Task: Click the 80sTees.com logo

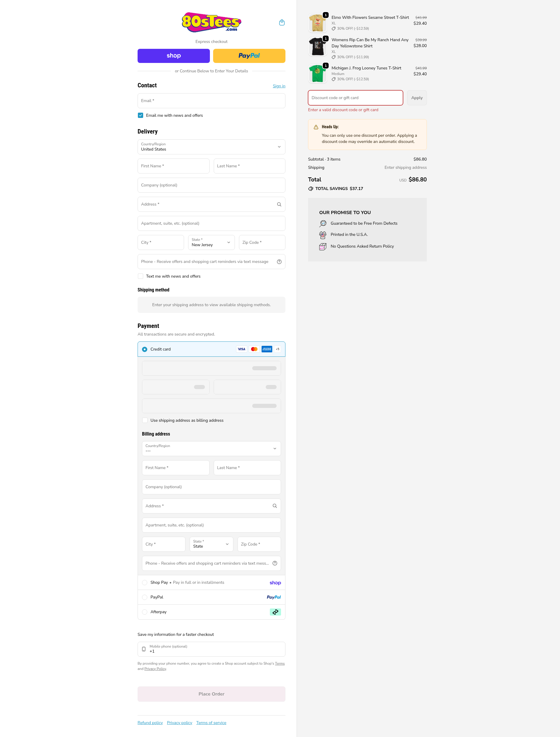Action: click(211, 22)
